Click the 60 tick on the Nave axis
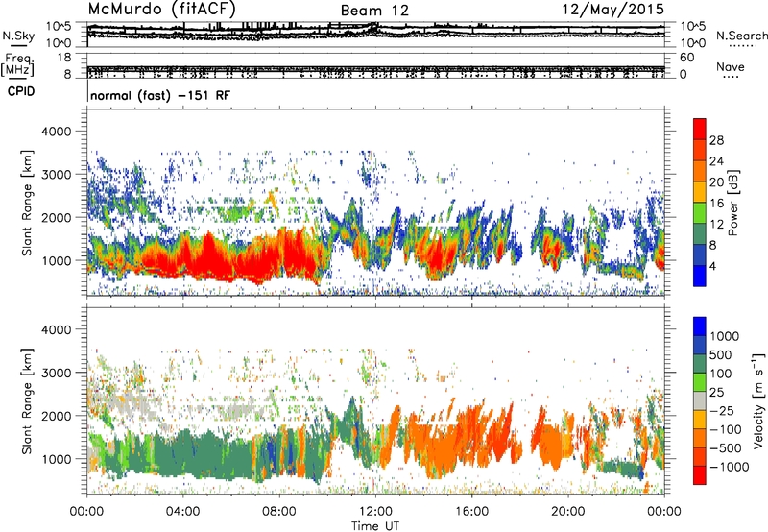 click(x=686, y=58)
